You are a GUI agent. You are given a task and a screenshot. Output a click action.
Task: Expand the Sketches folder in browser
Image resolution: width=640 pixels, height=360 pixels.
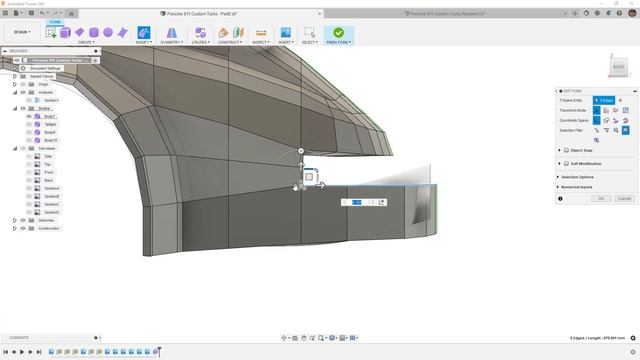click(15, 220)
